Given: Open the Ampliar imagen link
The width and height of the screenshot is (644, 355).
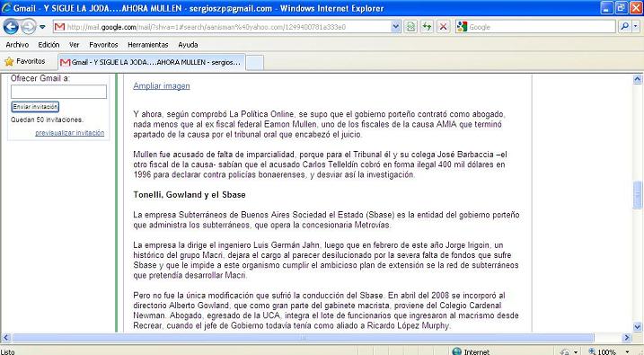Looking at the screenshot, I should [x=162, y=86].
